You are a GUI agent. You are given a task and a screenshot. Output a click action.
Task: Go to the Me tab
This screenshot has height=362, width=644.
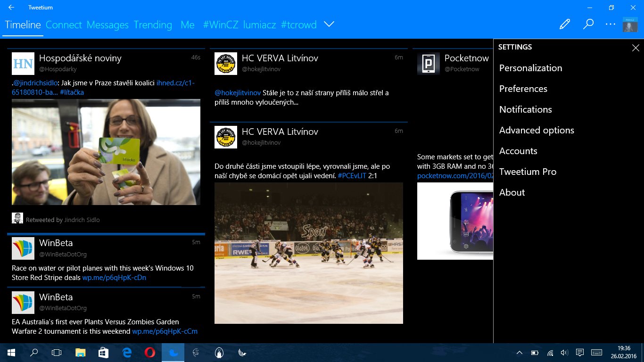(188, 25)
